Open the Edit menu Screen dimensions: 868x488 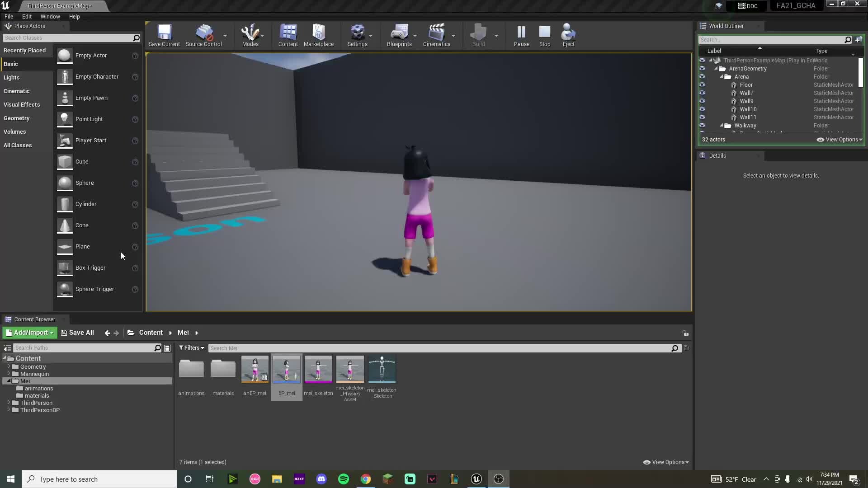coord(27,16)
